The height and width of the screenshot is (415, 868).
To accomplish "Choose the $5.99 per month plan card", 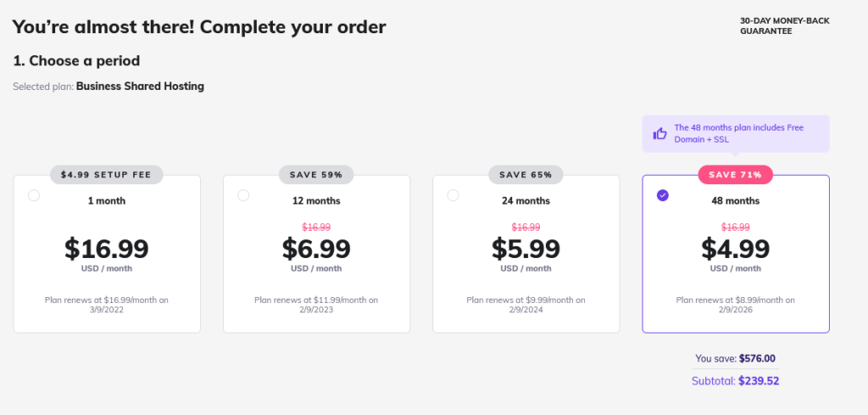I will tap(526, 254).
